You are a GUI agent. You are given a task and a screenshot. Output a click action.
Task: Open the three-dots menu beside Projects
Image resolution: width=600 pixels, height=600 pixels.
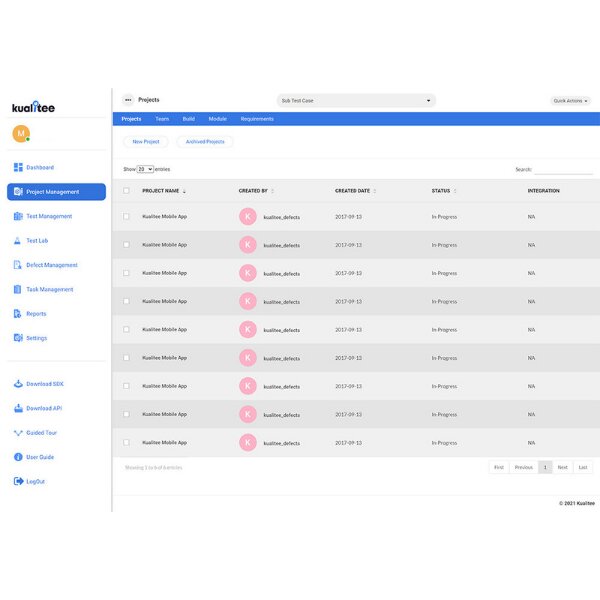[x=128, y=100]
